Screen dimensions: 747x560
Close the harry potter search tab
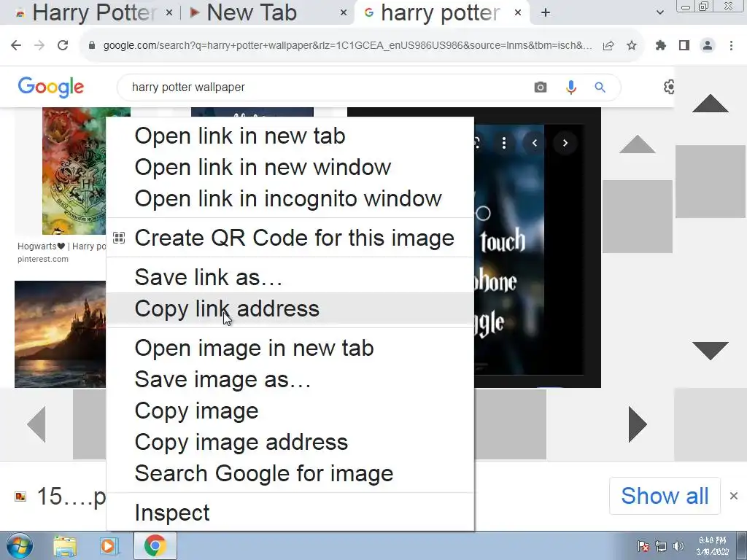click(x=519, y=13)
